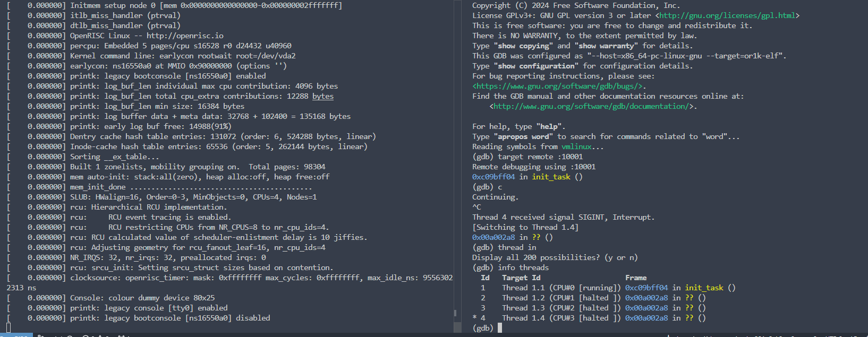Click the "early log buf free: 14988(91%)" line
The image size is (868, 337).
[x=119, y=126]
